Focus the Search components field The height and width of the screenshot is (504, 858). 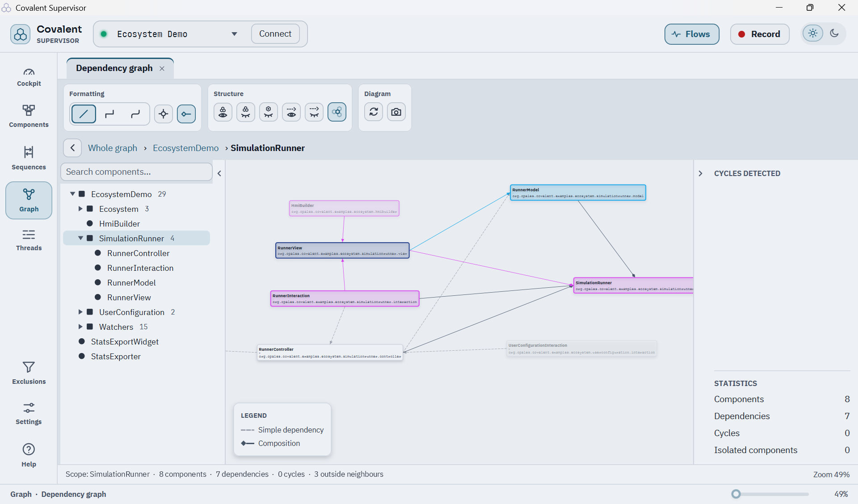(136, 172)
